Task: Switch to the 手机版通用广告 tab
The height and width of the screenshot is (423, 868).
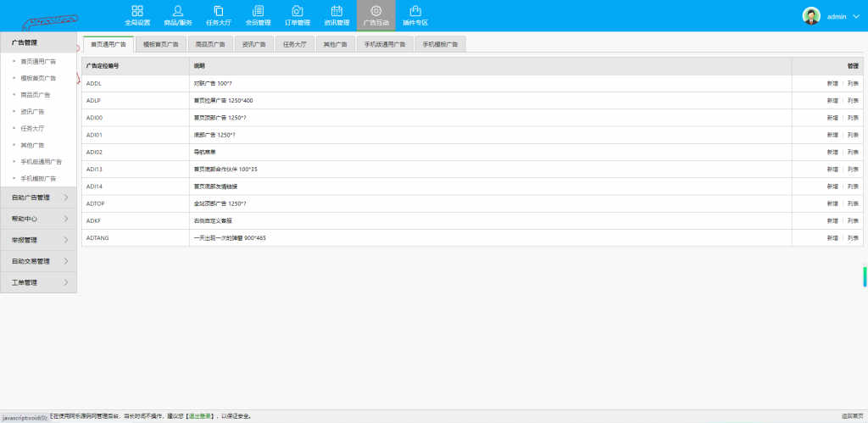Action: coord(385,44)
